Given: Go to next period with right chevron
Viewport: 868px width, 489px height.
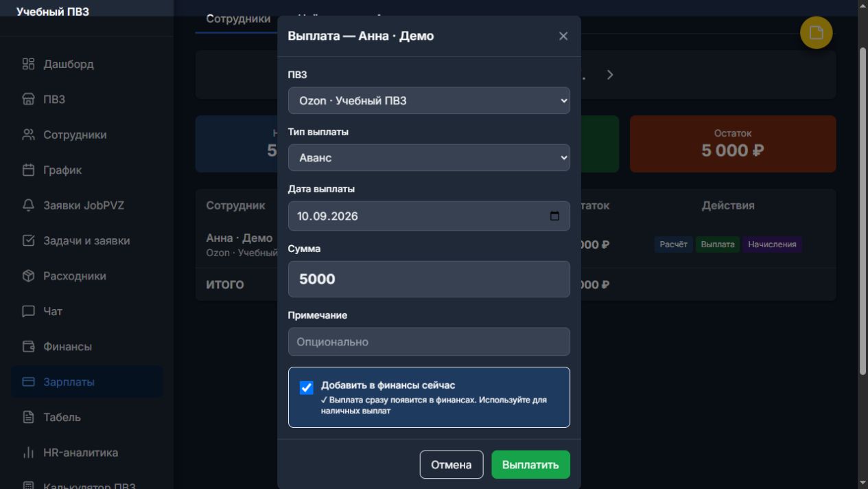Looking at the screenshot, I should tap(610, 75).
